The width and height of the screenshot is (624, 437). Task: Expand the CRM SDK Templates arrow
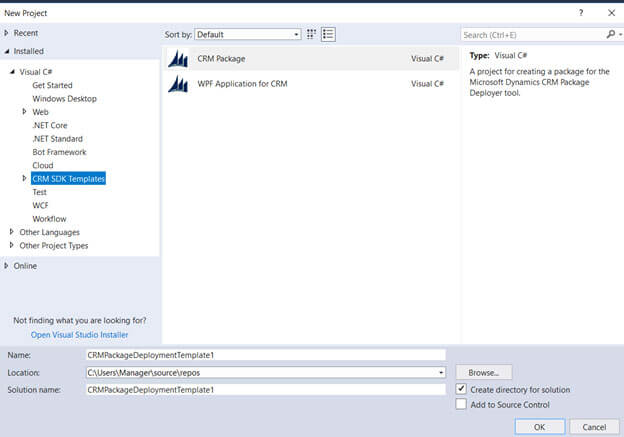pos(24,178)
